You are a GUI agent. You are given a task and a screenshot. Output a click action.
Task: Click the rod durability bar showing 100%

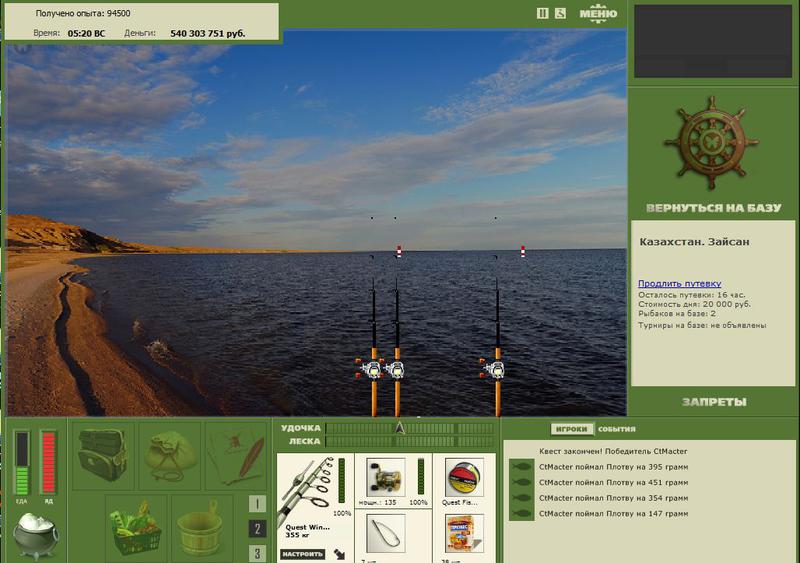click(342, 480)
